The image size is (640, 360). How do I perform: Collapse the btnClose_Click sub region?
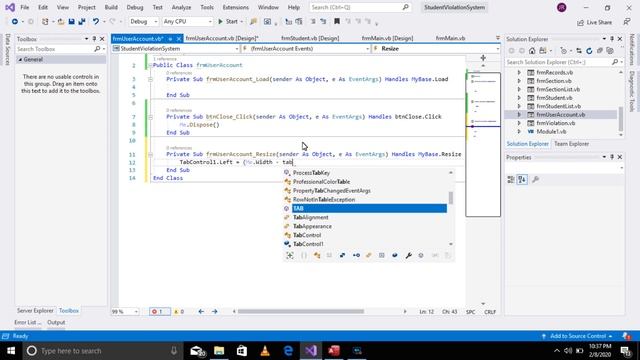[x=150, y=117]
